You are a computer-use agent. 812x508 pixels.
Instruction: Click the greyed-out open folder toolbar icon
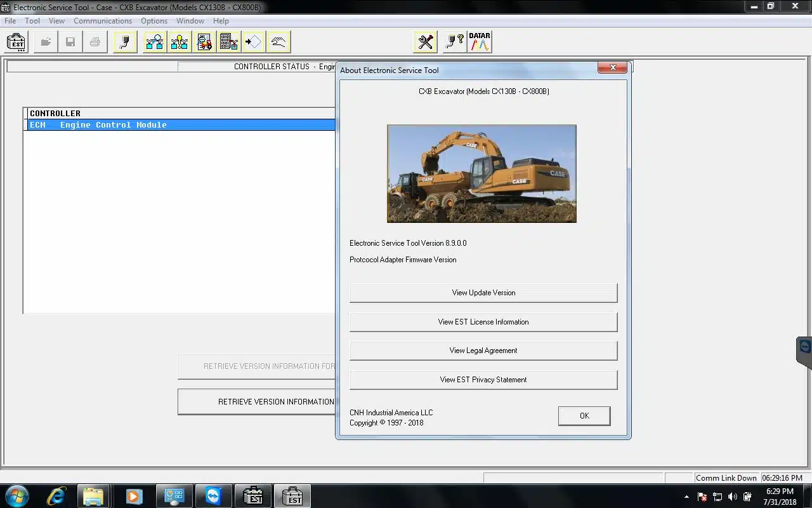[46, 43]
